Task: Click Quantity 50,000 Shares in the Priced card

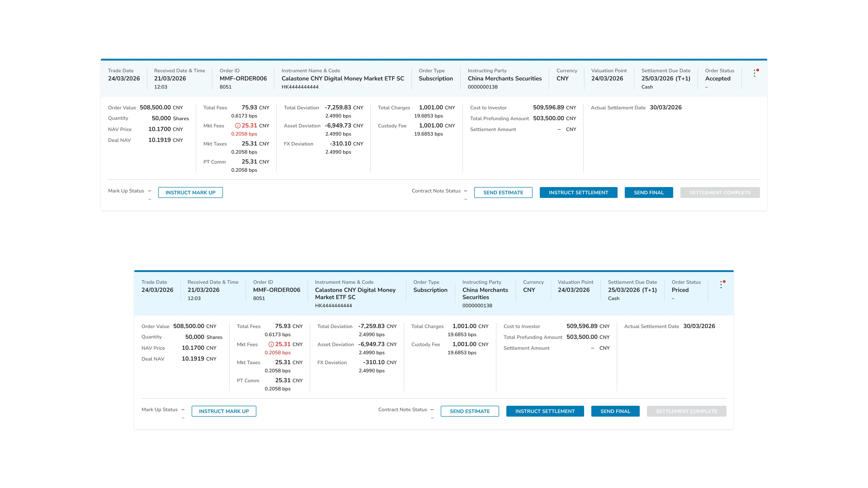Action: pyautogui.click(x=203, y=337)
